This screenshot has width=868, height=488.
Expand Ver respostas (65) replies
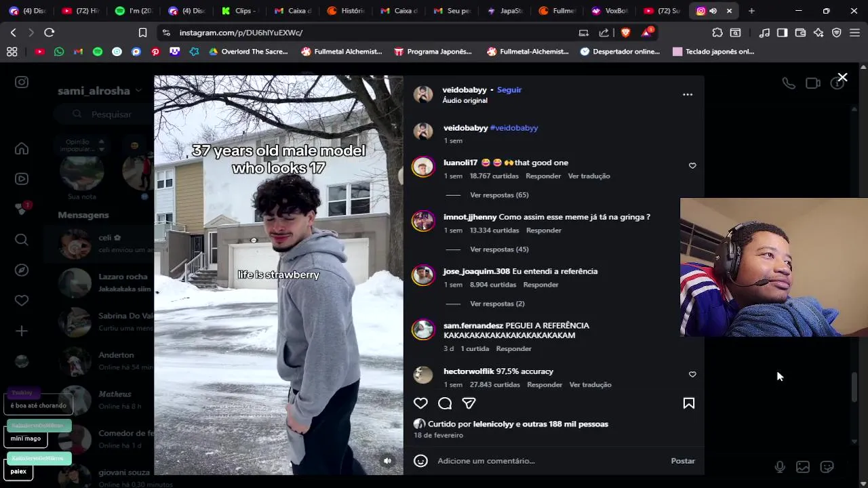(499, 195)
